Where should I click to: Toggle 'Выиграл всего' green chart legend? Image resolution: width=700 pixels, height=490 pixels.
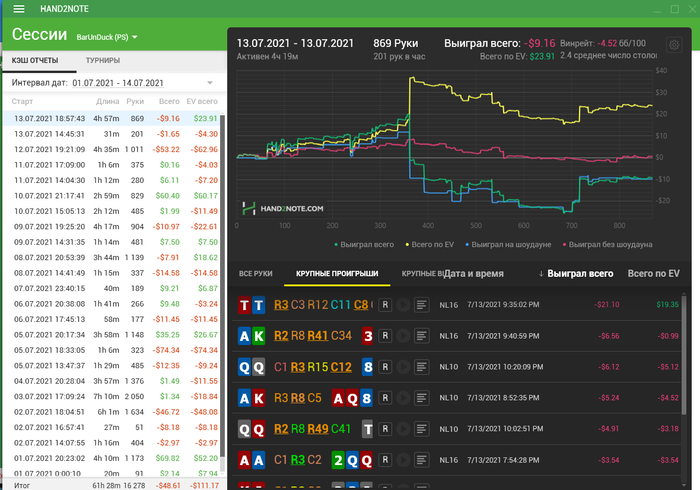(364, 245)
